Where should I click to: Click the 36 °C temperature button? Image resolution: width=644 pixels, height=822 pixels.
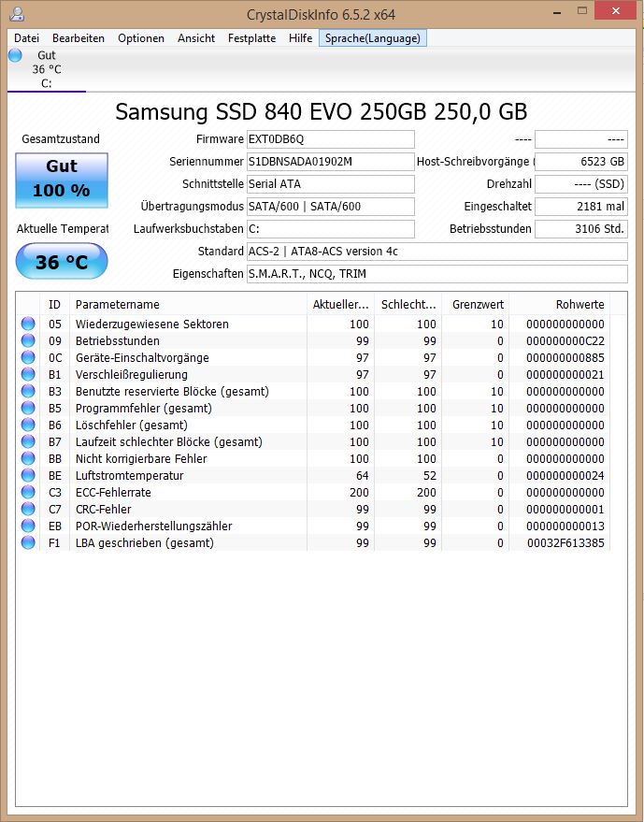(x=62, y=261)
